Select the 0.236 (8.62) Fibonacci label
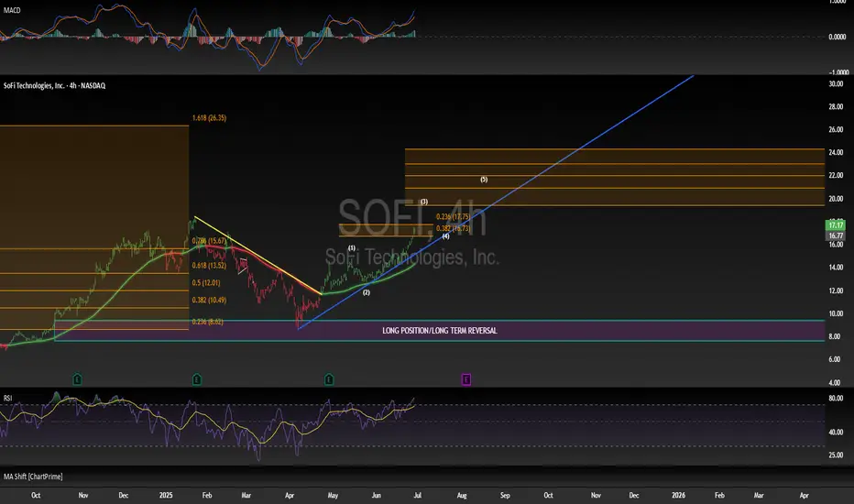Screen dimensions: 854x504 [x=207, y=322]
